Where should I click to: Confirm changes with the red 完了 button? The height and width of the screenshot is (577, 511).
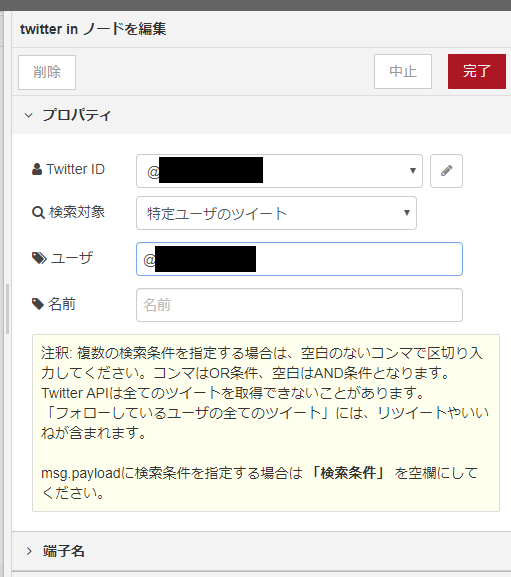pyautogui.click(x=477, y=71)
